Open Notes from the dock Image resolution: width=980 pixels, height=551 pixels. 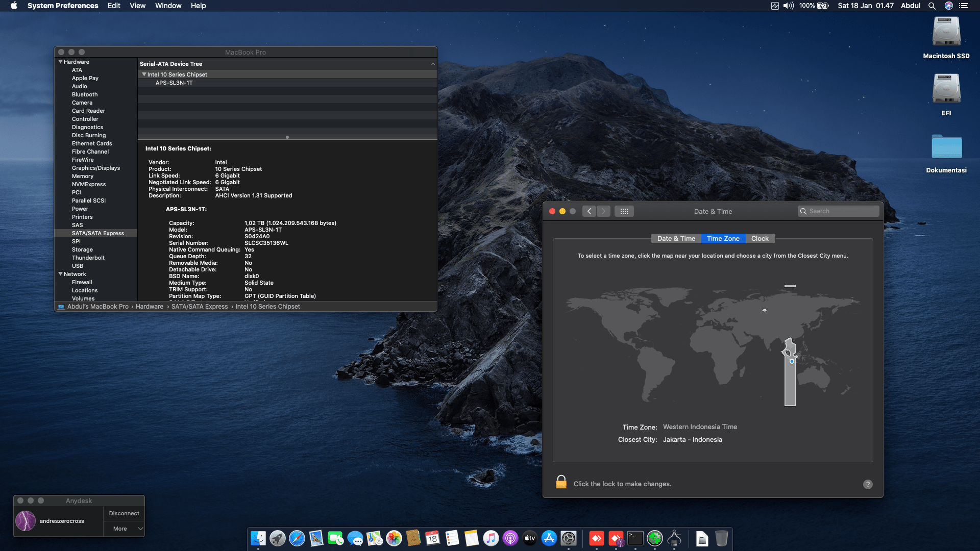(x=472, y=538)
